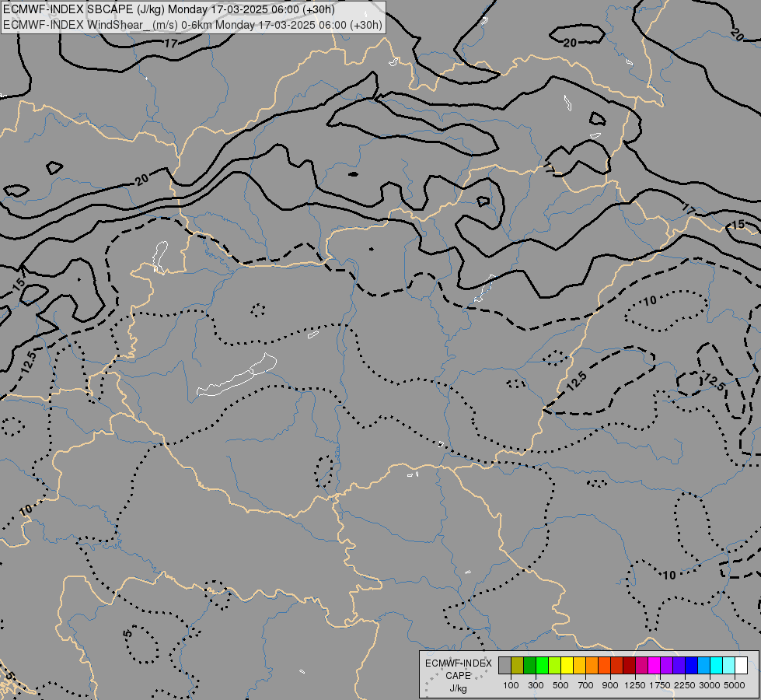Click the amber-yellow swatch before 700
Screen dimensions: 761x700
pos(579,666)
